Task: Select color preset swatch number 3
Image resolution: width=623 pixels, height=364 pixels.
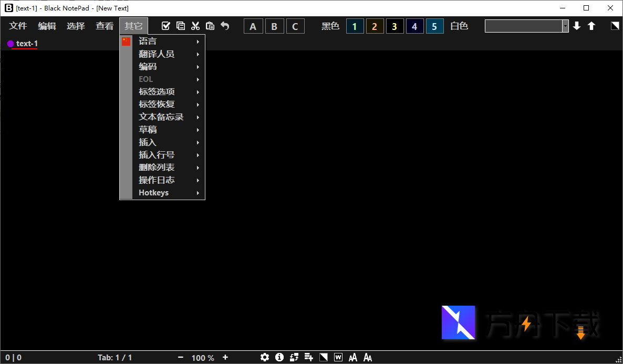Action: (x=394, y=25)
